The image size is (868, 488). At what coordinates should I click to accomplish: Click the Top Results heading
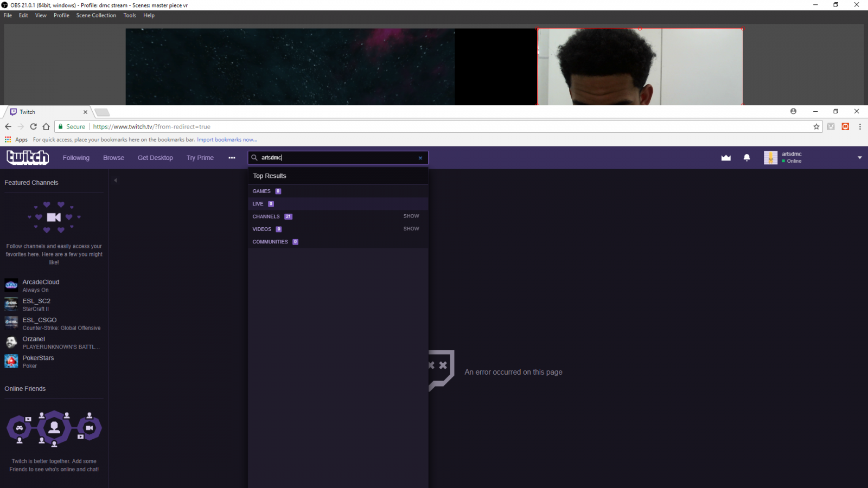(x=270, y=176)
